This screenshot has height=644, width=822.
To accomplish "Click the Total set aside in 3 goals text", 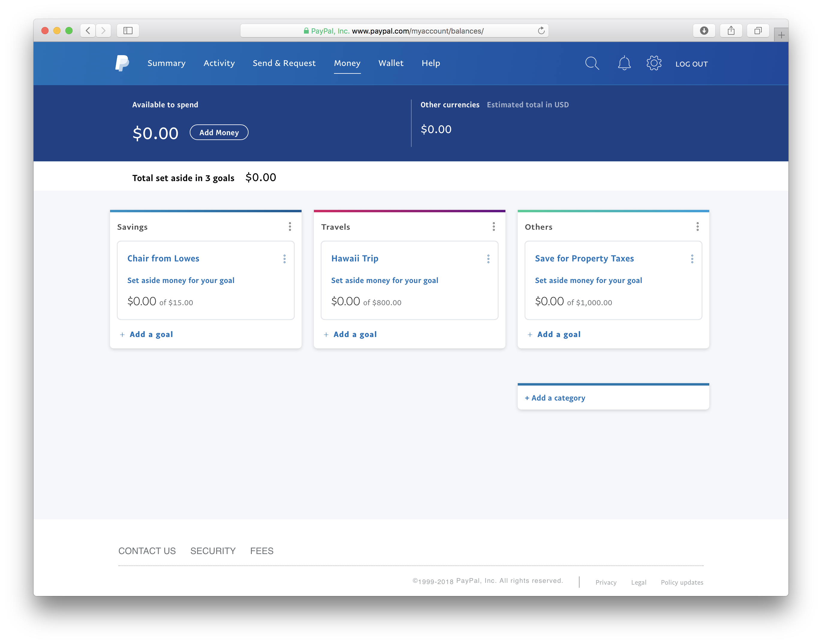I will (x=183, y=178).
